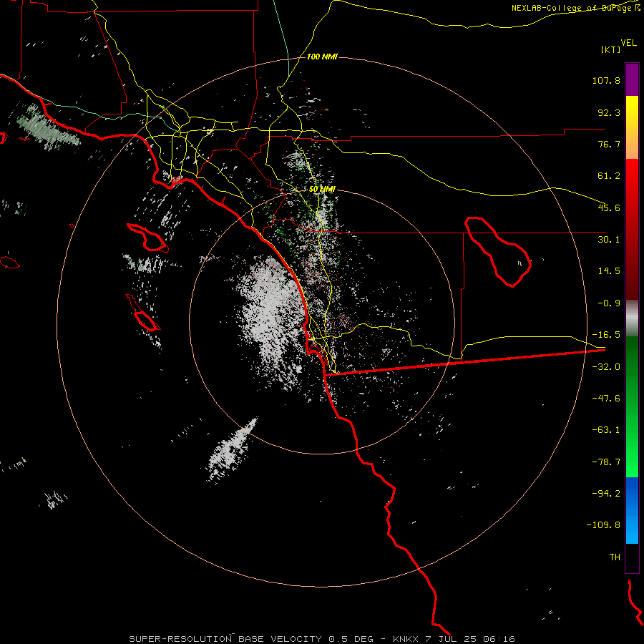Click the [KT] units label

(x=611, y=49)
